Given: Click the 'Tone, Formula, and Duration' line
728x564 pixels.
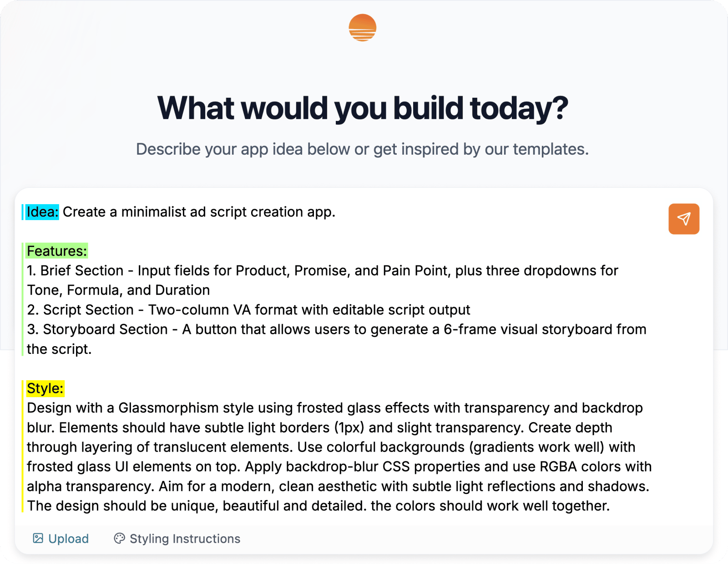Looking at the screenshot, I should [118, 290].
